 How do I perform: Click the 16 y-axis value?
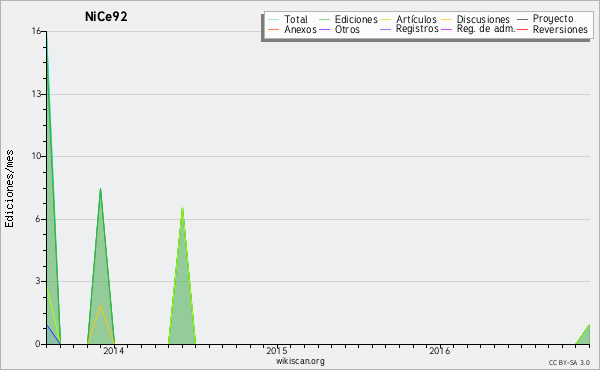pos(36,31)
